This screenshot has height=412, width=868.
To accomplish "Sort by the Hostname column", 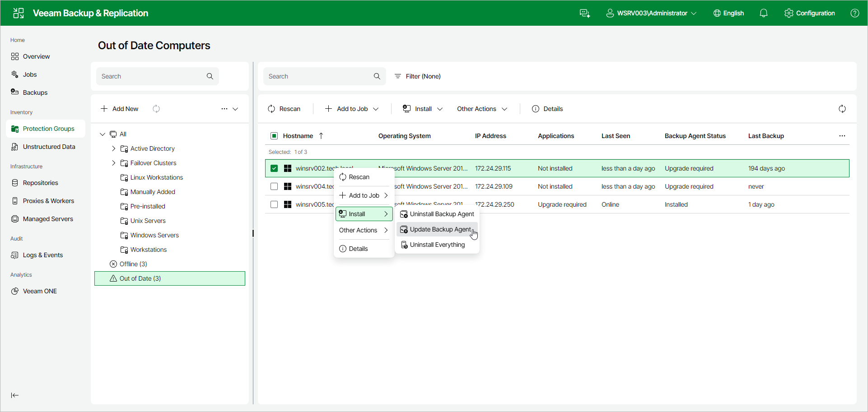I will (298, 136).
